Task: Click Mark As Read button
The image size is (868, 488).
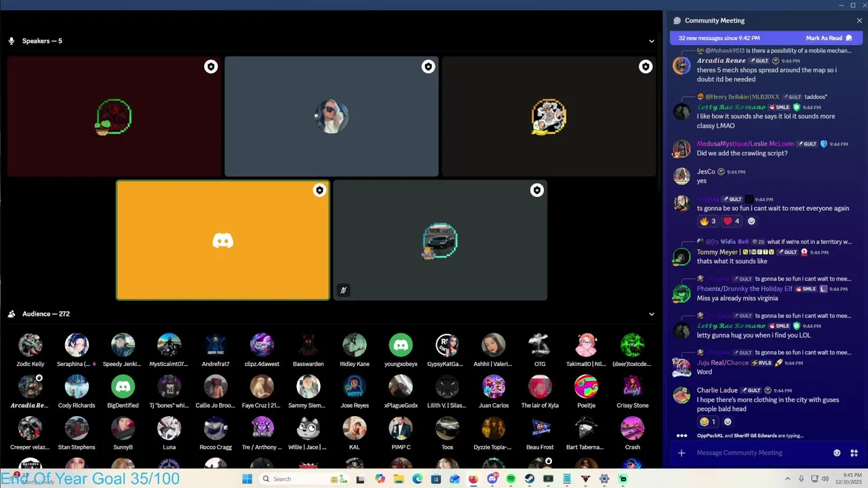Action: click(x=829, y=38)
